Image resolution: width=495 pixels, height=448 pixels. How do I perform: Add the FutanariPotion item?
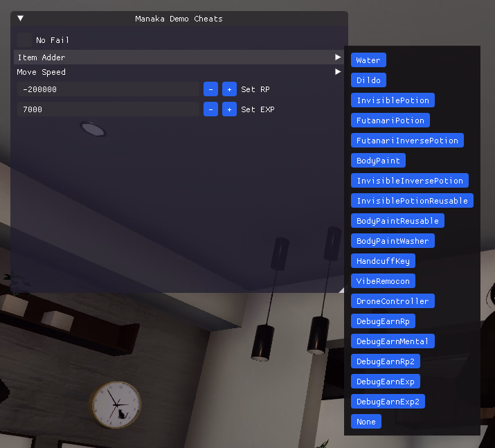pyautogui.click(x=390, y=120)
